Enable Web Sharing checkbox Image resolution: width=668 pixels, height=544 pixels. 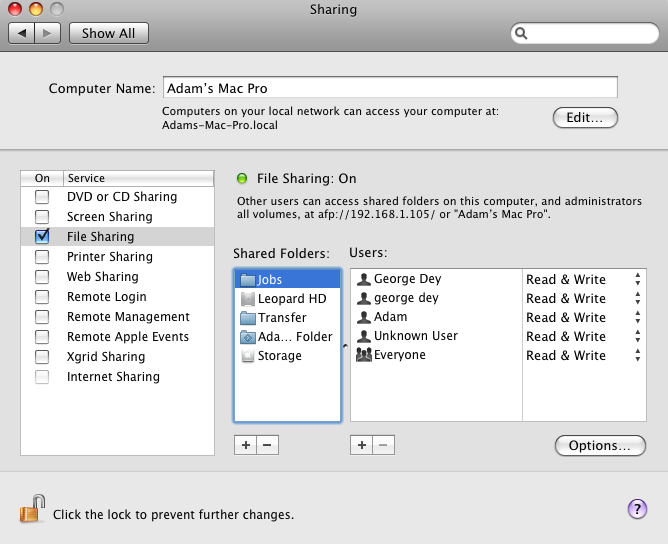pos(42,277)
